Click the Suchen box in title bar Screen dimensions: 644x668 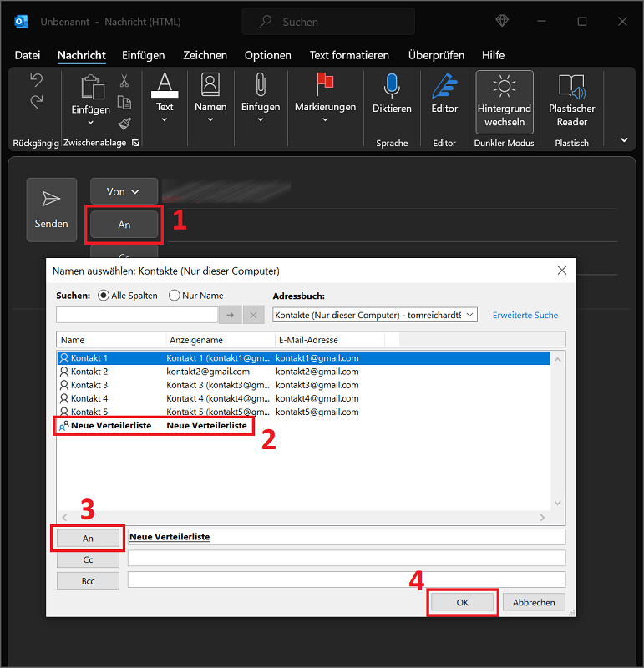[328, 22]
